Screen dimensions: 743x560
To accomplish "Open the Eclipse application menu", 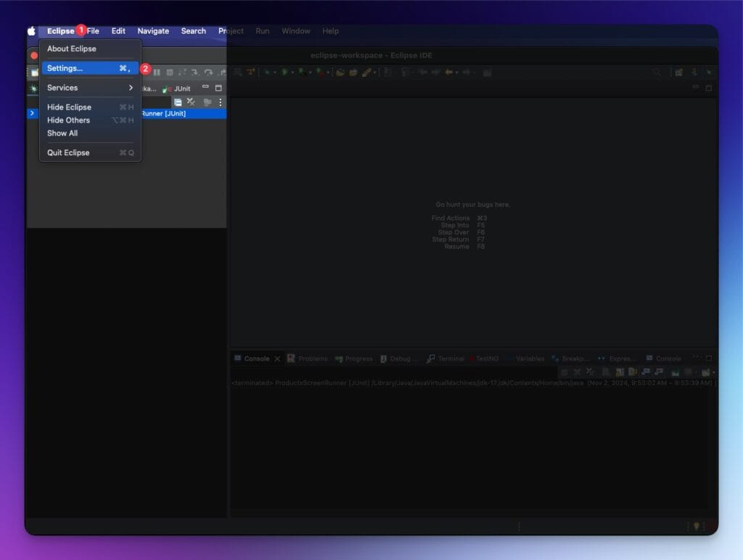I will click(x=61, y=30).
